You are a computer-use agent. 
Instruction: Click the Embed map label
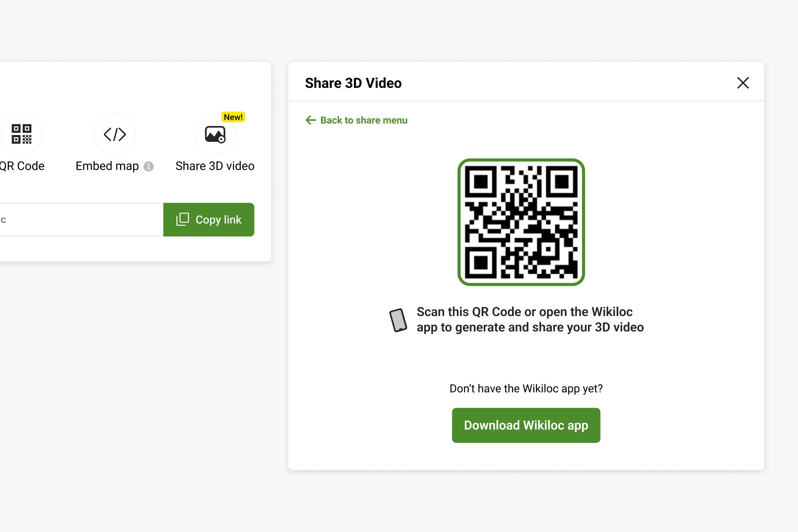107,166
